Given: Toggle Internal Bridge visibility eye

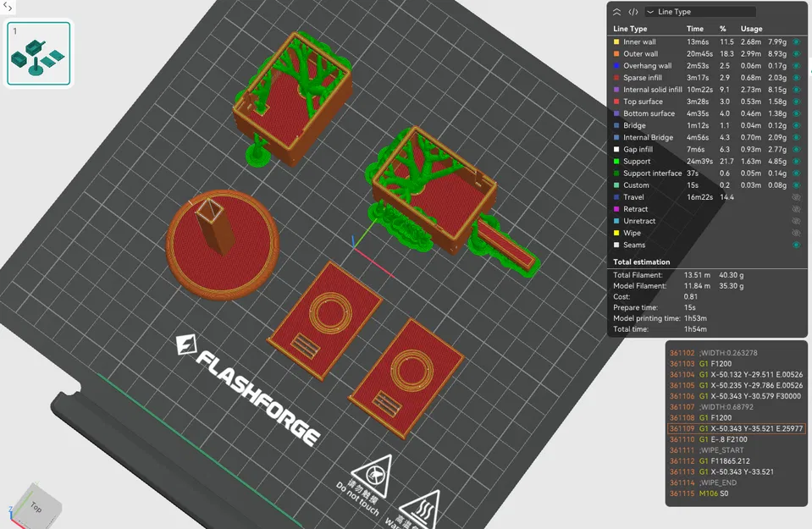Looking at the screenshot, I should coord(797,137).
